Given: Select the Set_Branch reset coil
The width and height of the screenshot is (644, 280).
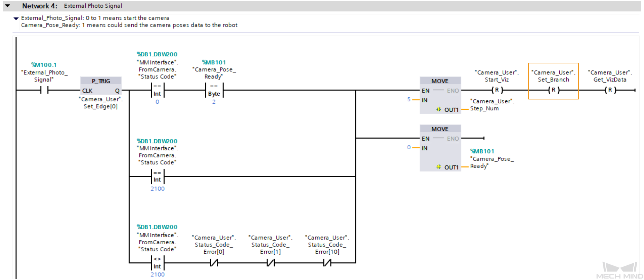Looking at the screenshot, I should click(554, 90).
